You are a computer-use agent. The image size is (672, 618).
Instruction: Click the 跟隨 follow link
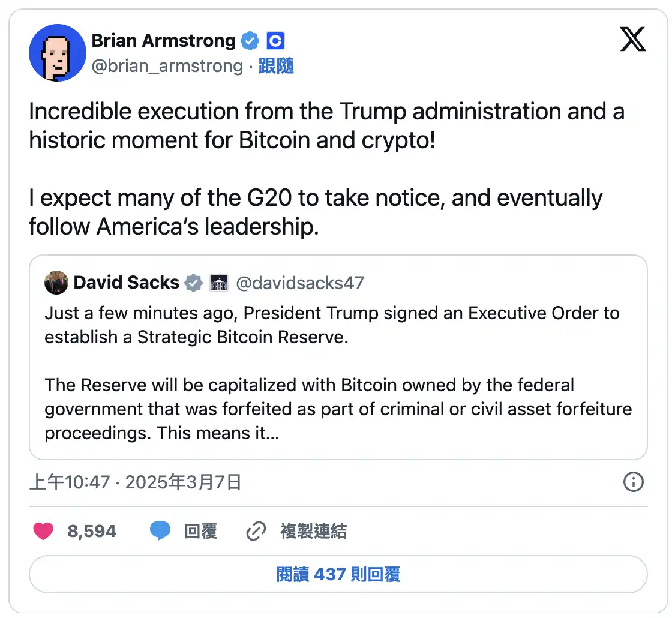[276, 66]
